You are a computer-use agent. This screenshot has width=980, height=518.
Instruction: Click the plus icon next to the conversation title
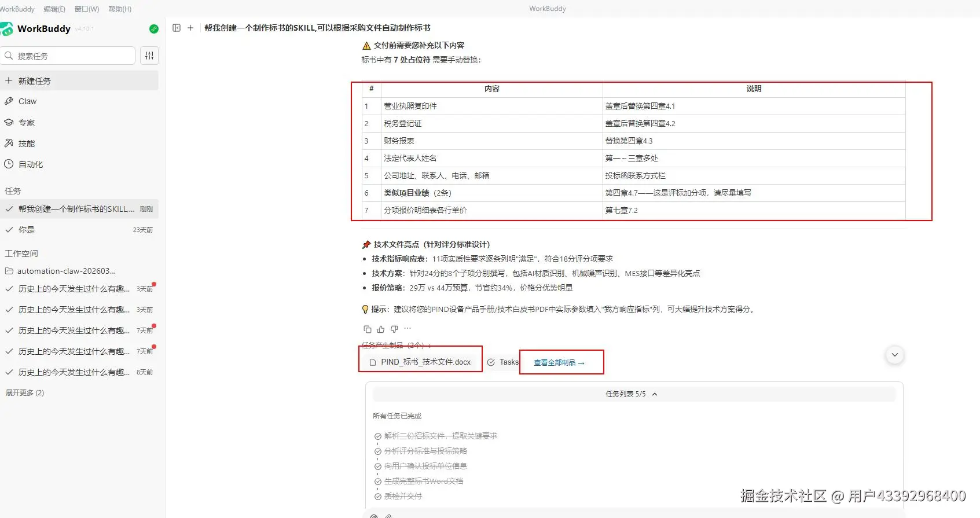pyautogui.click(x=190, y=28)
